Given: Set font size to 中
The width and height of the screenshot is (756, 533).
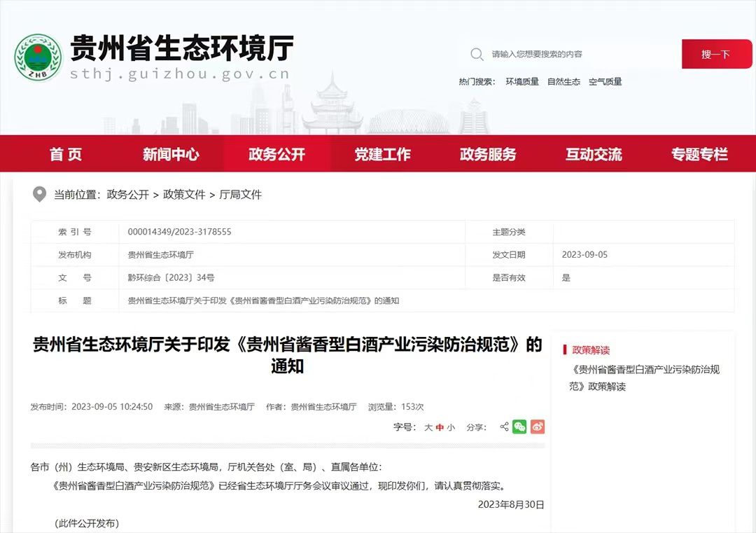Looking at the screenshot, I should [x=440, y=427].
